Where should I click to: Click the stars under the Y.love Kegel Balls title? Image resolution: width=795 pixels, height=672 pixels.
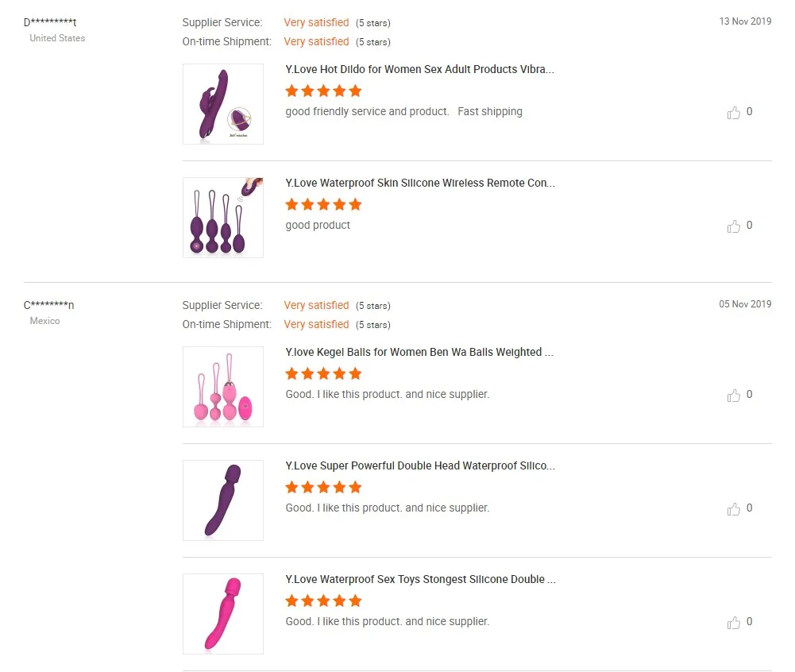[x=323, y=373]
